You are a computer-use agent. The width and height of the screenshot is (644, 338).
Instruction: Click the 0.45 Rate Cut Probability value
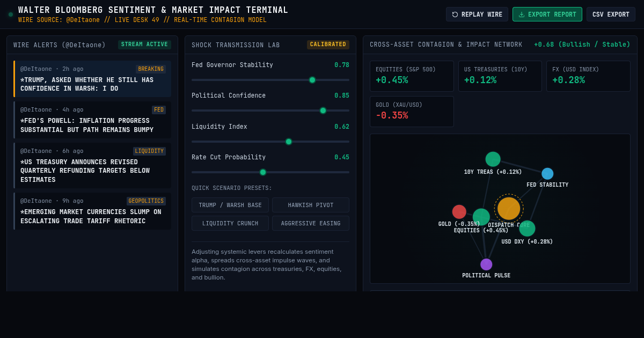342,157
